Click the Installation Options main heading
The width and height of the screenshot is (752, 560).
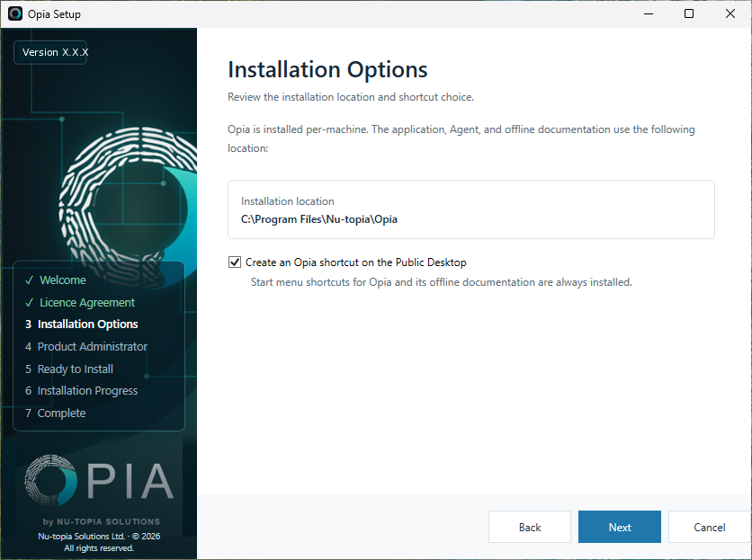click(327, 69)
